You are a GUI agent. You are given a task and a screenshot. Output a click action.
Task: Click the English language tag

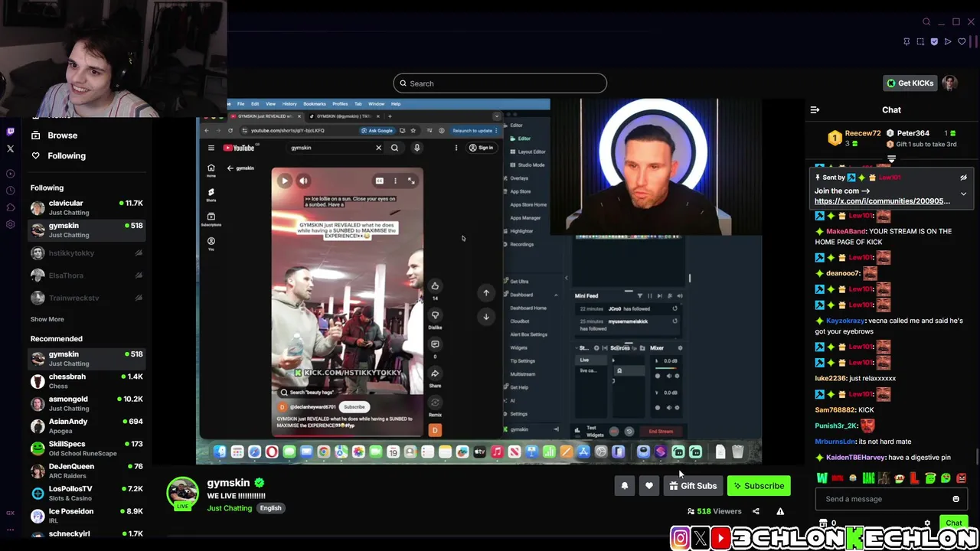point(270,508)
